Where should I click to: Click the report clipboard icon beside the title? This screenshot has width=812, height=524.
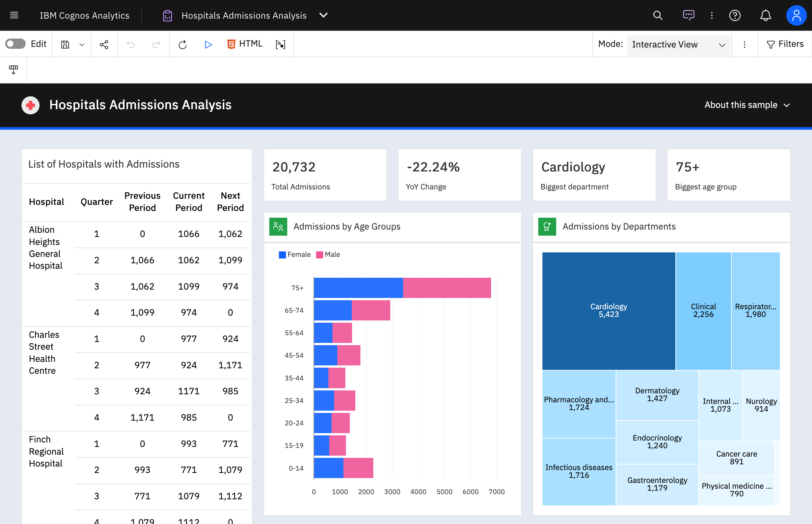(167, 16)
